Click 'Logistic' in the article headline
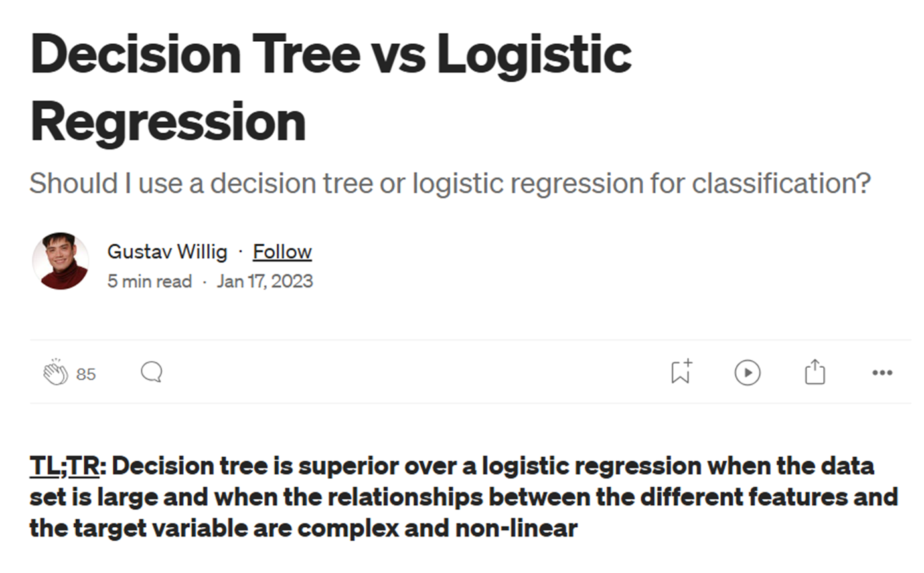 point(534,54)
